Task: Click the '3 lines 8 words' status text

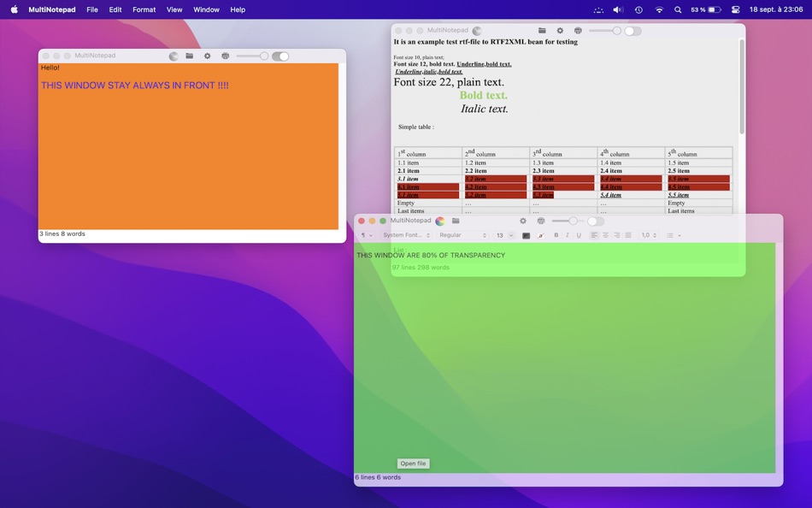Action: (62, 233)
